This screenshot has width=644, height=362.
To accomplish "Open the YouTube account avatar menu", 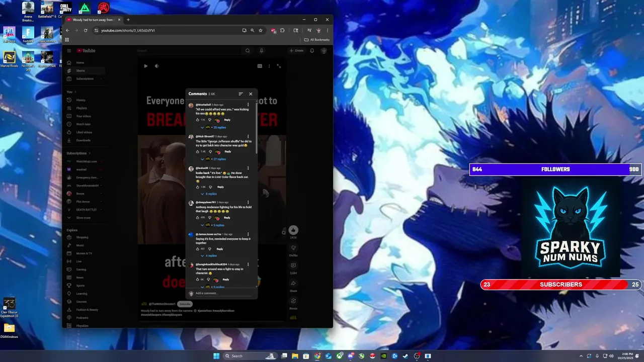I will 324,51.
